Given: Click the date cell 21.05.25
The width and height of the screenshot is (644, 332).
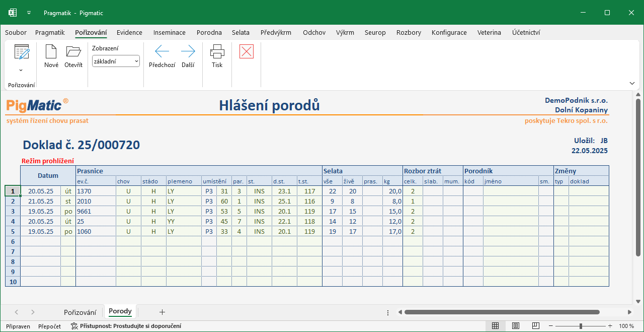Looking at the screenshot, I should tap(40, 201).
